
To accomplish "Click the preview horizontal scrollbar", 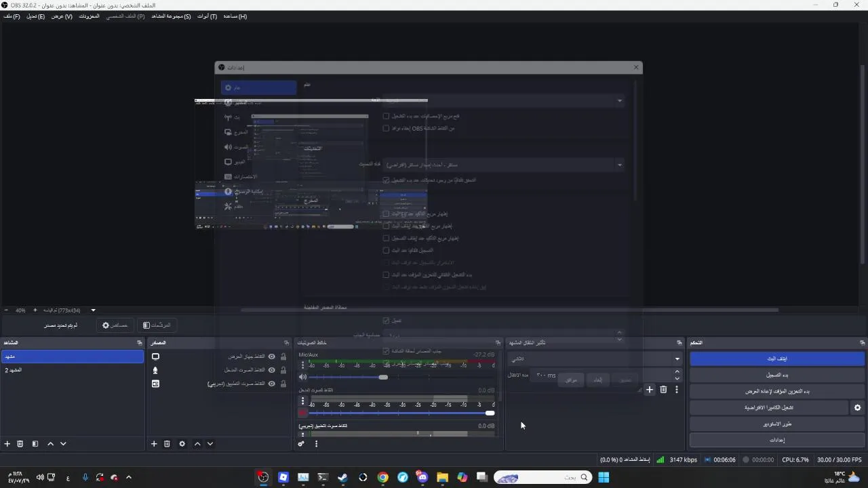I will point(509,310).
